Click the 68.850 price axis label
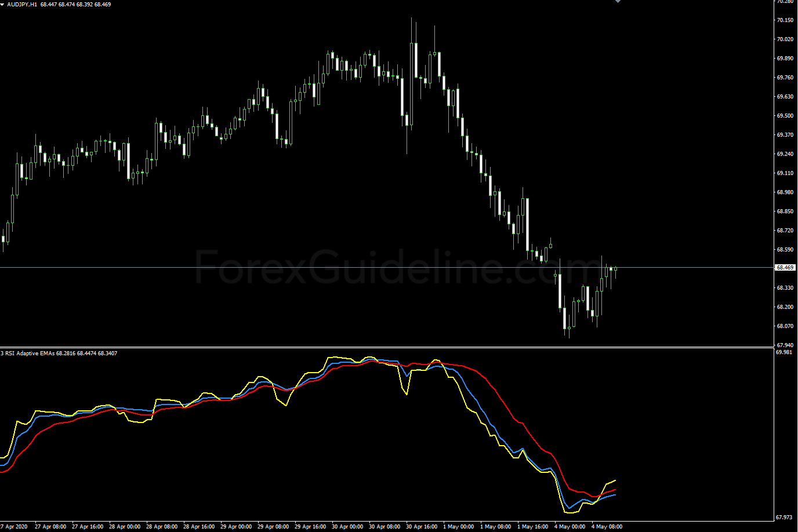Viewport: 798px width, 532px height. [785, 212]
